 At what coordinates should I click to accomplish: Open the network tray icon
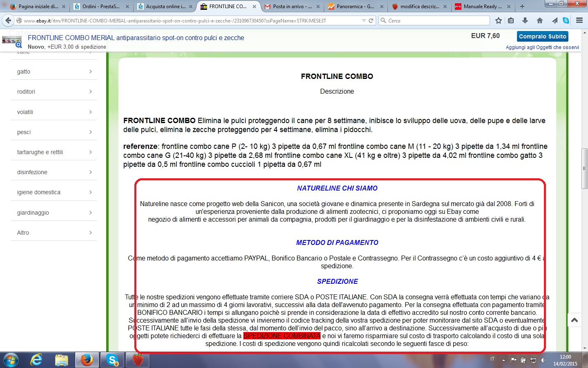[x=533, y=360]
